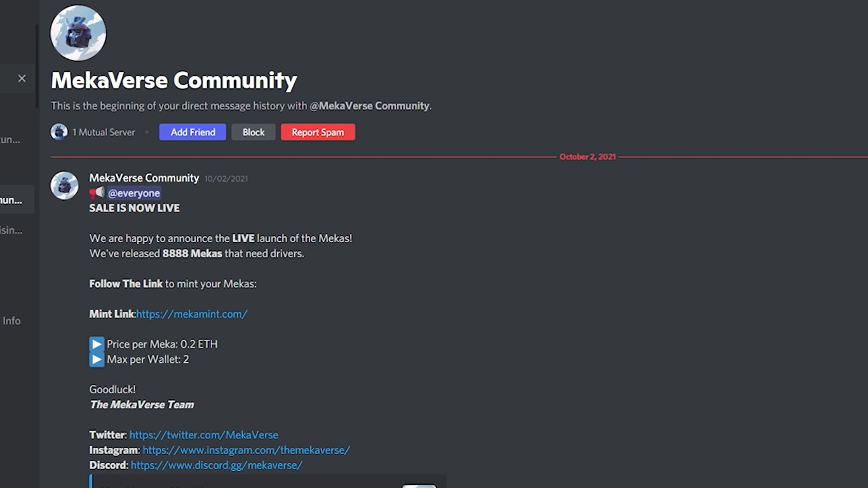Click the MekaVerse Community profile avatar

[78, 32]
